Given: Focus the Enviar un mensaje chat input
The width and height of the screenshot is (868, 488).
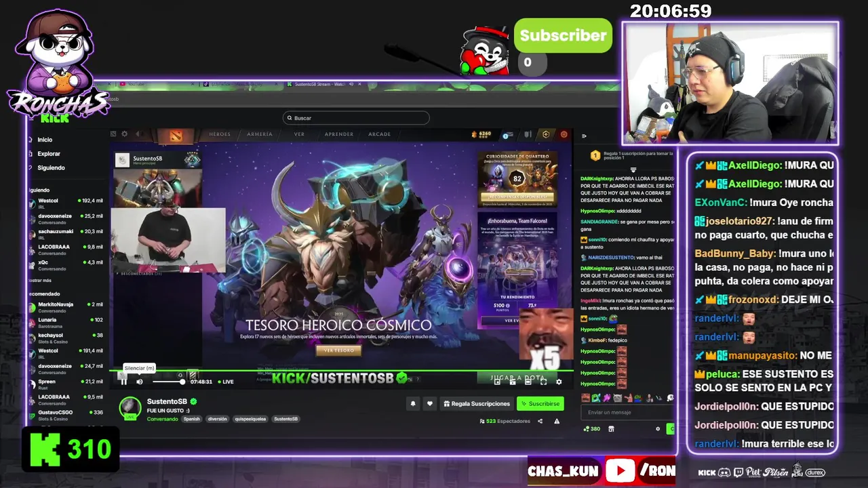Looking at the screenshot, I should click(627, 412).
